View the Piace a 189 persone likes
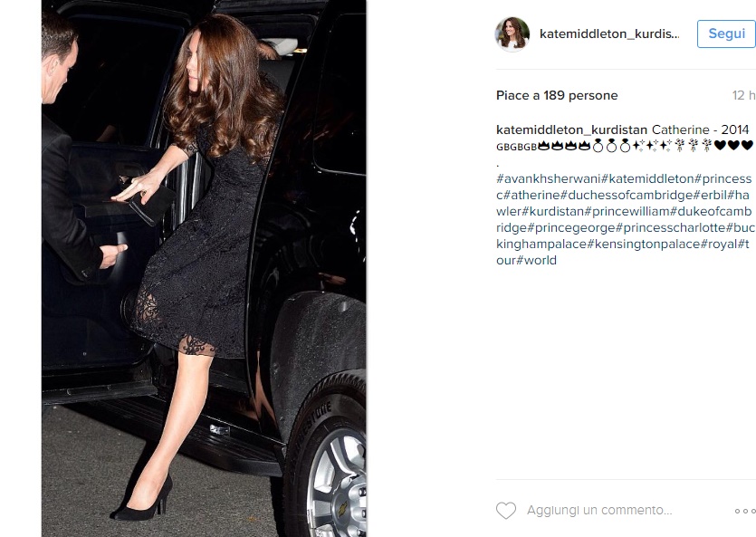 click(x=557, y=95)
